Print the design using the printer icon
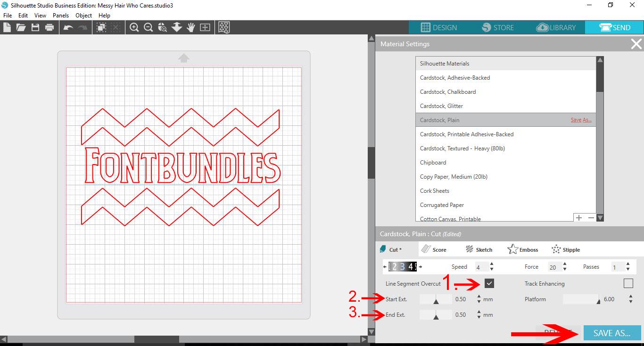 tap(50, 27)
